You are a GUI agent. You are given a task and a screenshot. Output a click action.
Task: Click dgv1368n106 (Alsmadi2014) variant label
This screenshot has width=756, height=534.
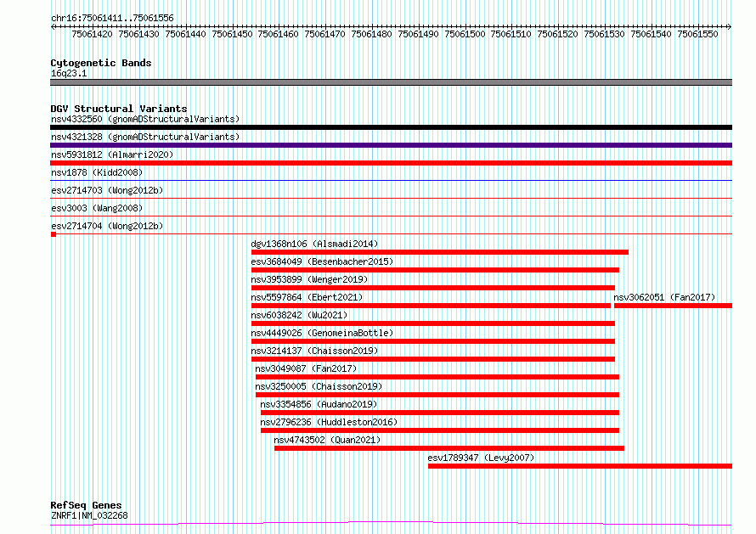[315, 244]
